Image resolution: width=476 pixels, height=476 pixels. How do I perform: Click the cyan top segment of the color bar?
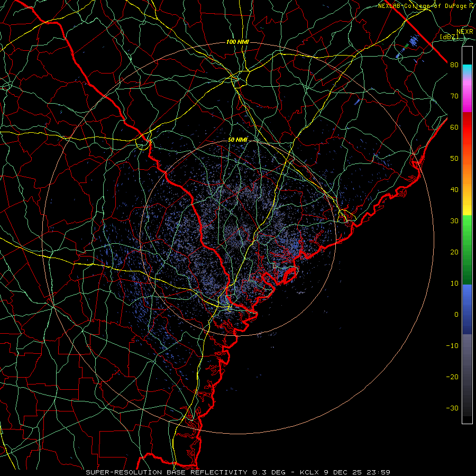[x=467, y=70]
